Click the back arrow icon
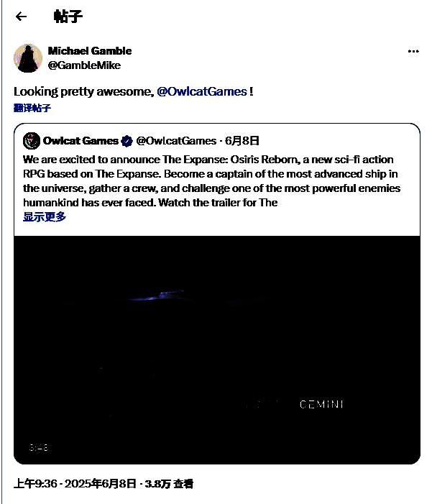The height and width of the screenshot is (504, 432). [21, 16]
